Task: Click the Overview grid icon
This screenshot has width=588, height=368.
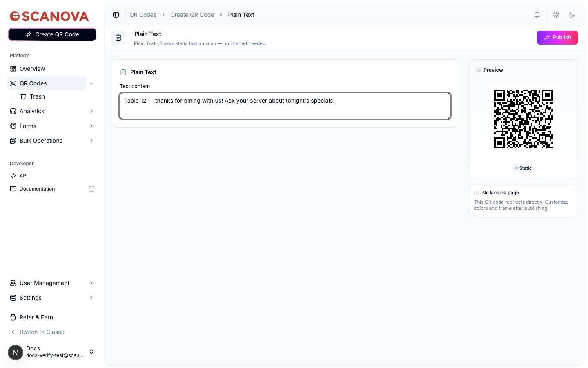Action: point(13,69)
